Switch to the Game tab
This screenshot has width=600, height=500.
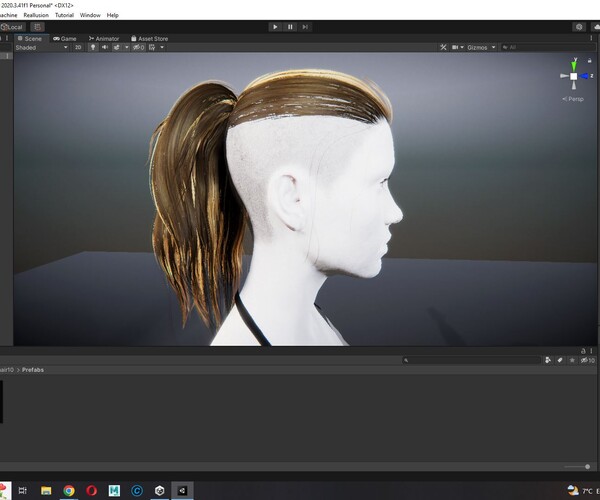pyautogui.click(x=65, y=39)
